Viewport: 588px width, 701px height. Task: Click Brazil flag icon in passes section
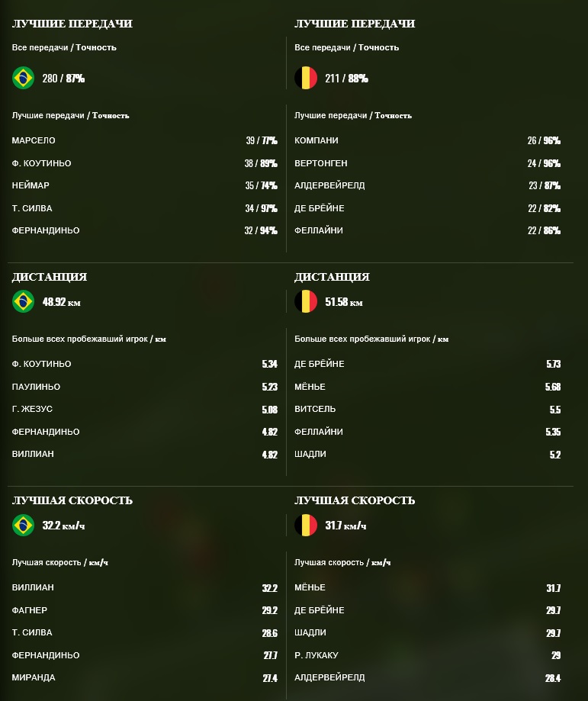(x=23, y=78)
